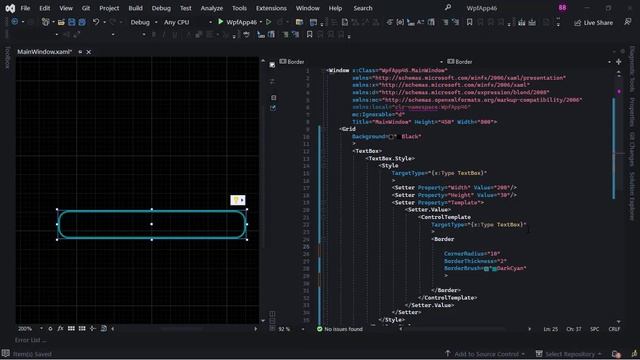Viewport: 640px width, 360px height.
Task: Select the rounded TextBox in the designer
Action: coord(152,224)
